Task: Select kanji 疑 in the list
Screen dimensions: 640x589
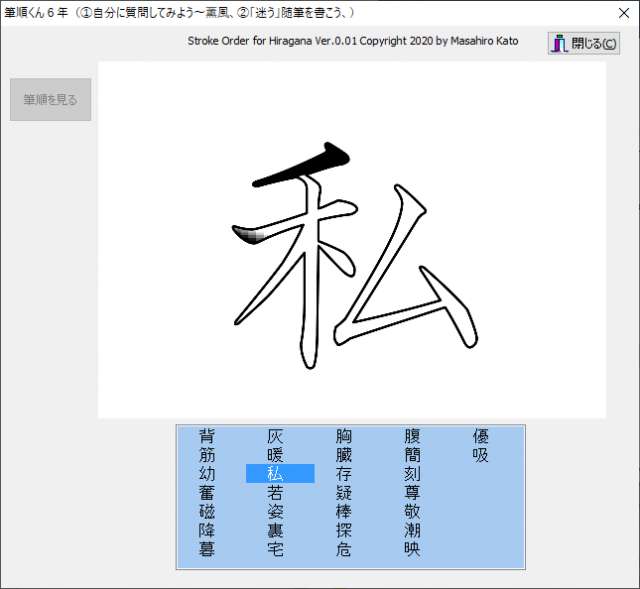Action: (344, 493)
